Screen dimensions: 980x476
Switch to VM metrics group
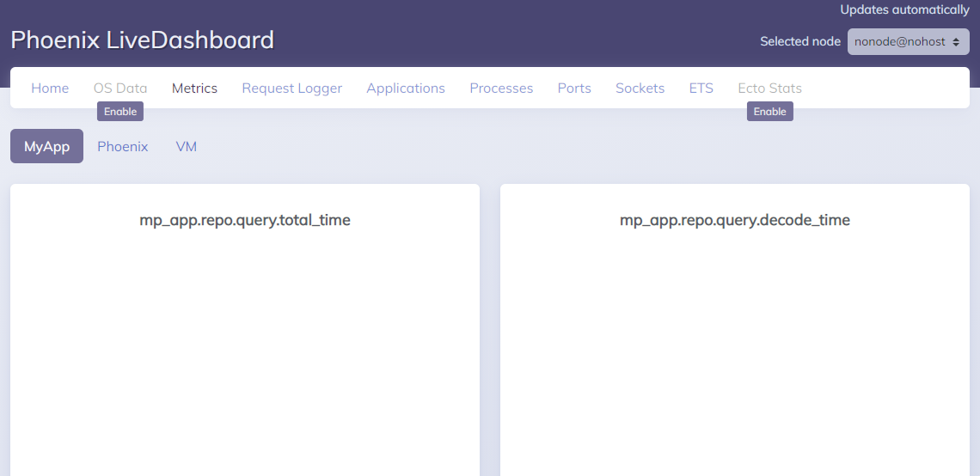point(187,146)
